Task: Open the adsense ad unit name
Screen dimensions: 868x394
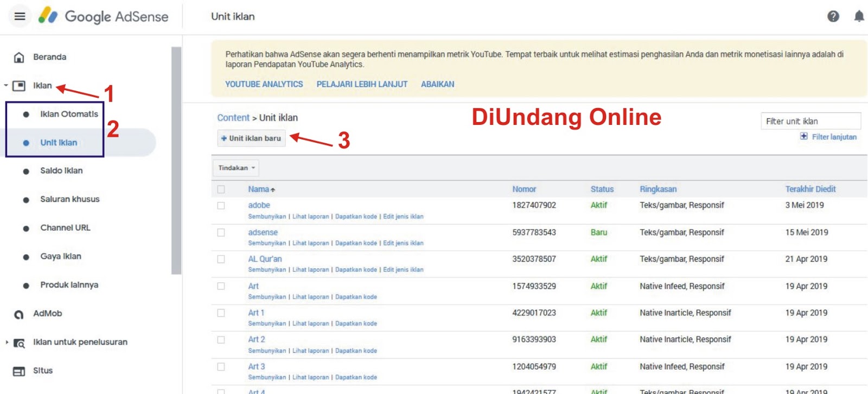Action: [x=263, y=232]
